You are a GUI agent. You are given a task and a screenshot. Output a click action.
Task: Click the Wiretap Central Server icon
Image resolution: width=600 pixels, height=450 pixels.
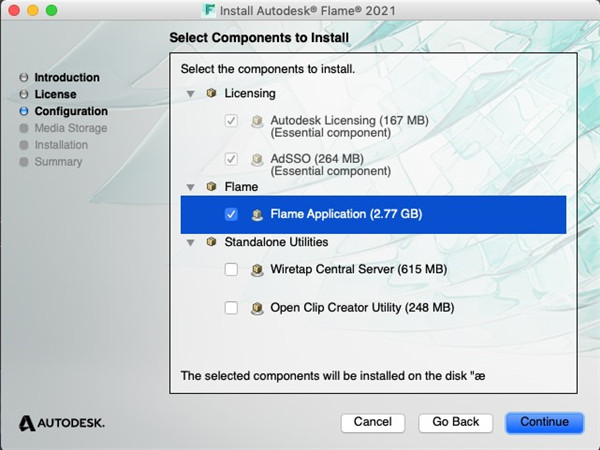(x=257, y=270)
